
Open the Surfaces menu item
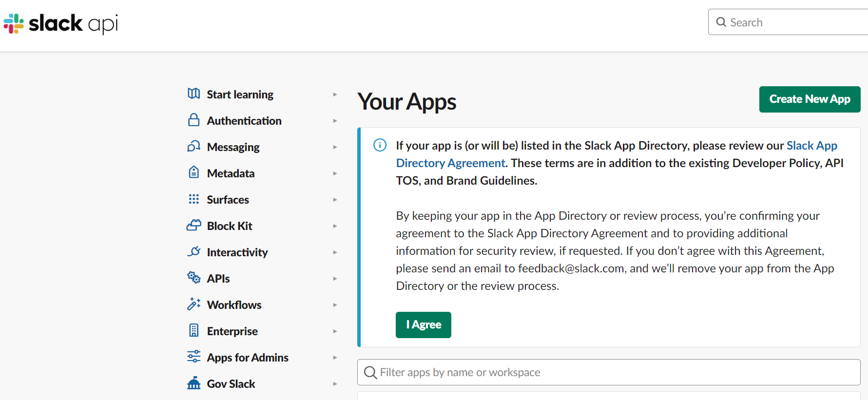click(x=228, y=200)
